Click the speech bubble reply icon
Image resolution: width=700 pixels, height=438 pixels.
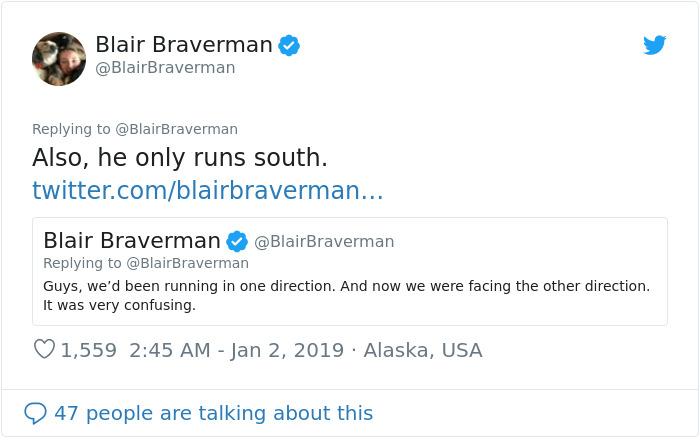point(35,412)
